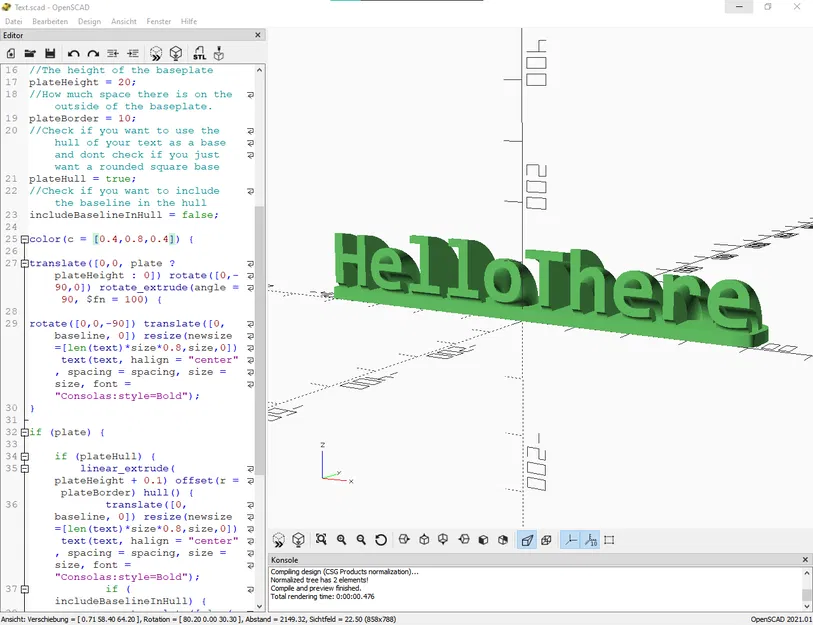
Task: Save the Text.scad file
Action: 51,53
